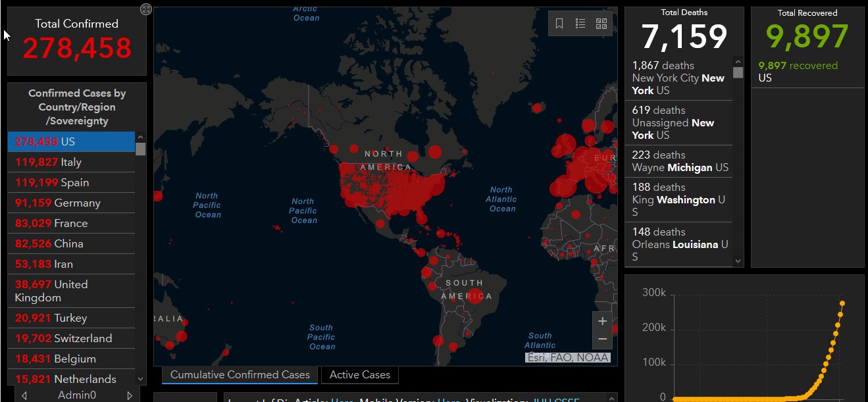Go to previous Admin level arrow
868x402 pixels.
pos(24,395)
